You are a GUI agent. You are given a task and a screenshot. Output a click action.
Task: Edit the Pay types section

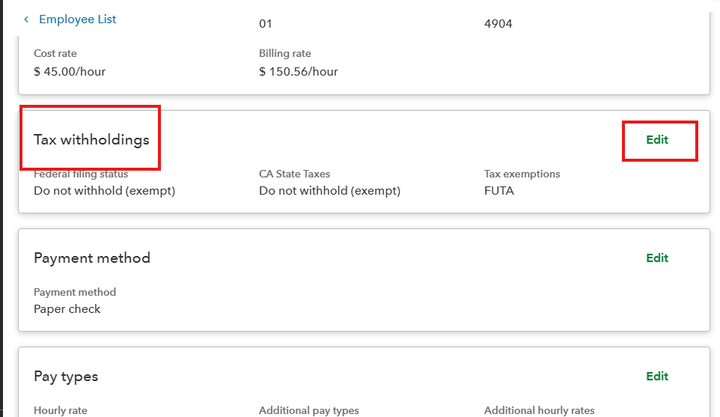tap(657, 377)
